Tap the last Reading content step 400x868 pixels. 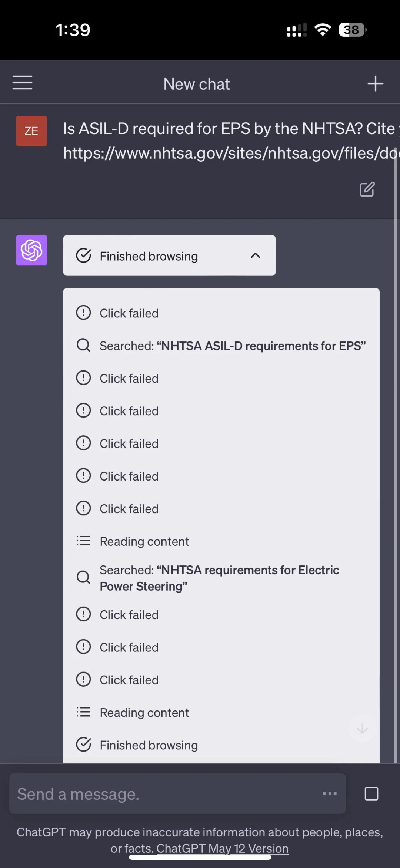(144, 713)
